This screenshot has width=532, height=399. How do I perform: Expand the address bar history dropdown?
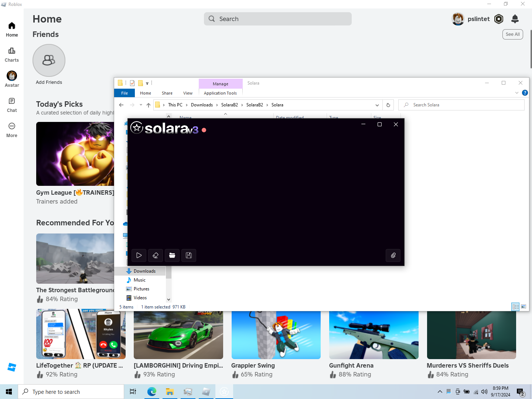click(x=377, y=105)
